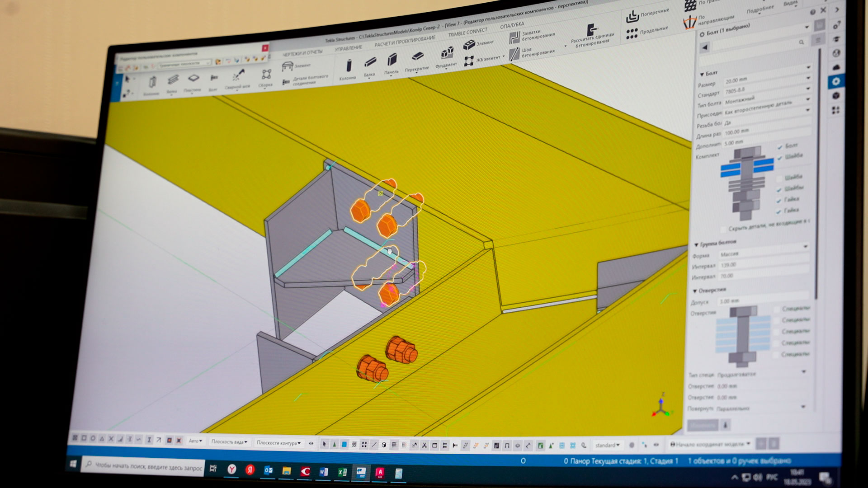Viewport: 868px width, 488px height.
Task: Select steel Элемент item tool
Action: point(296,66)
